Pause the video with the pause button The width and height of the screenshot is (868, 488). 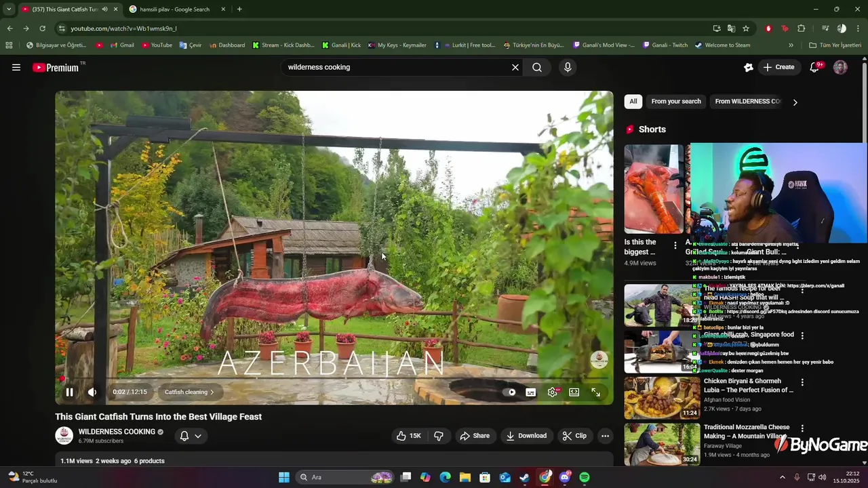point(69,392)
